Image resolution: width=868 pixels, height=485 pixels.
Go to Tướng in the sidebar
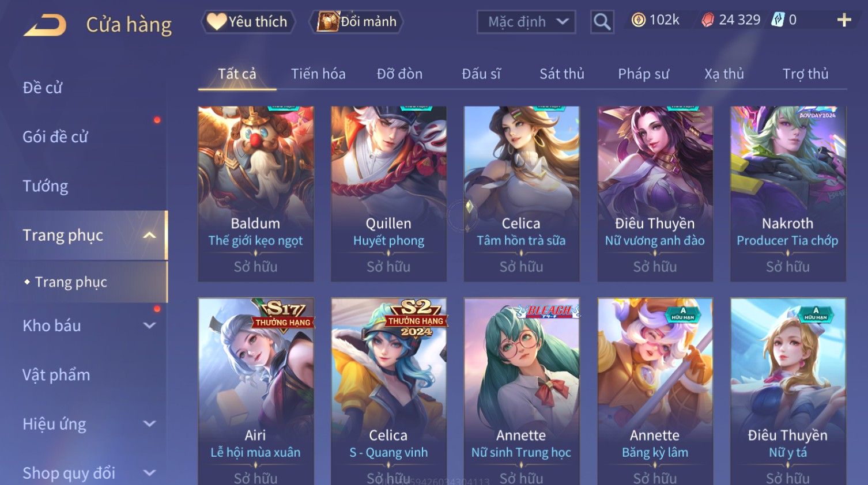pyautogui.click(x=46, y=186)
